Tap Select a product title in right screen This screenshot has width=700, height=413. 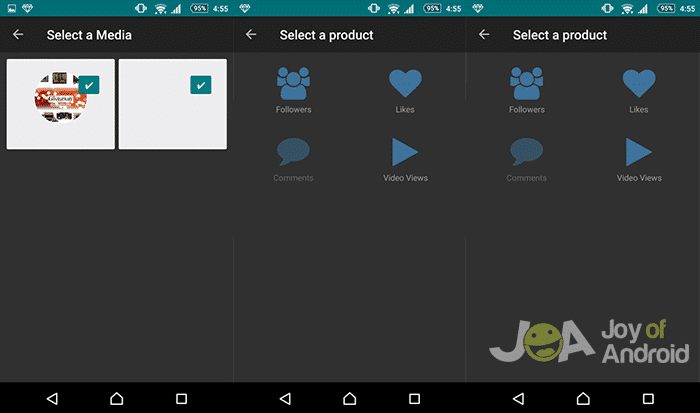[x=560, y=35]
